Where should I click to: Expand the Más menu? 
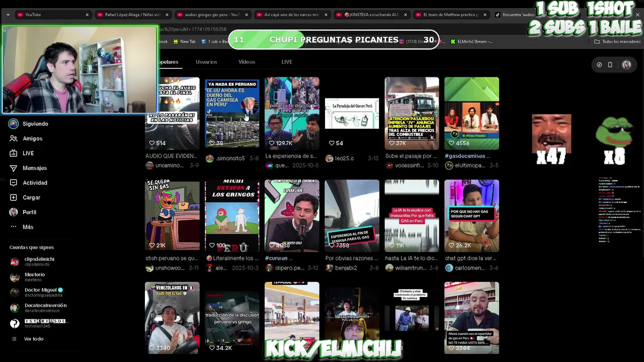[x=21, y=227]
